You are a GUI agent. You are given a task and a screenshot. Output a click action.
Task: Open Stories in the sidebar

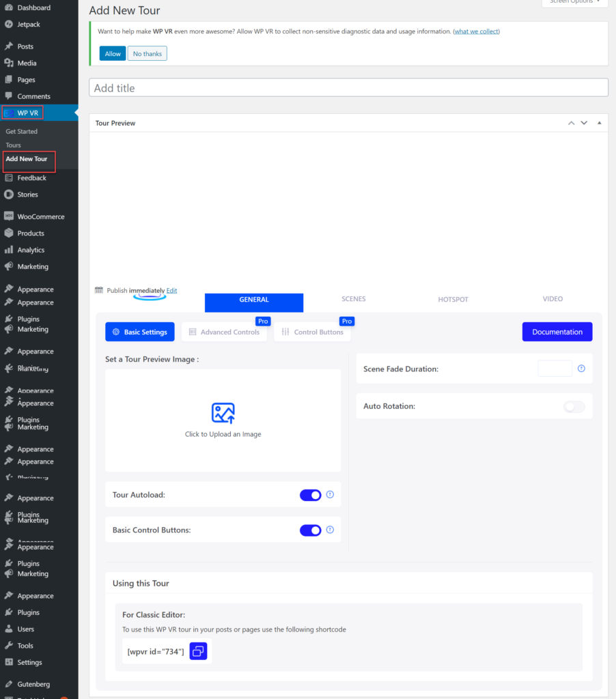21,195
